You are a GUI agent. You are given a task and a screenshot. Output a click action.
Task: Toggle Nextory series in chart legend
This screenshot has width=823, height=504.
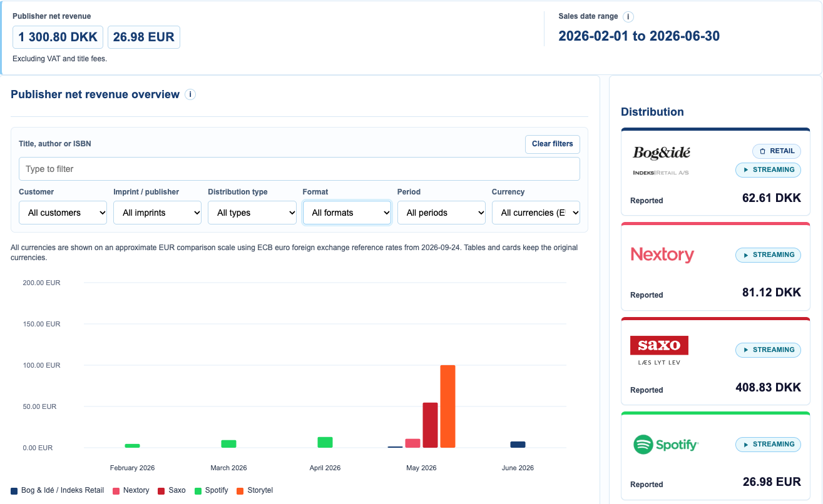[131, 490]
